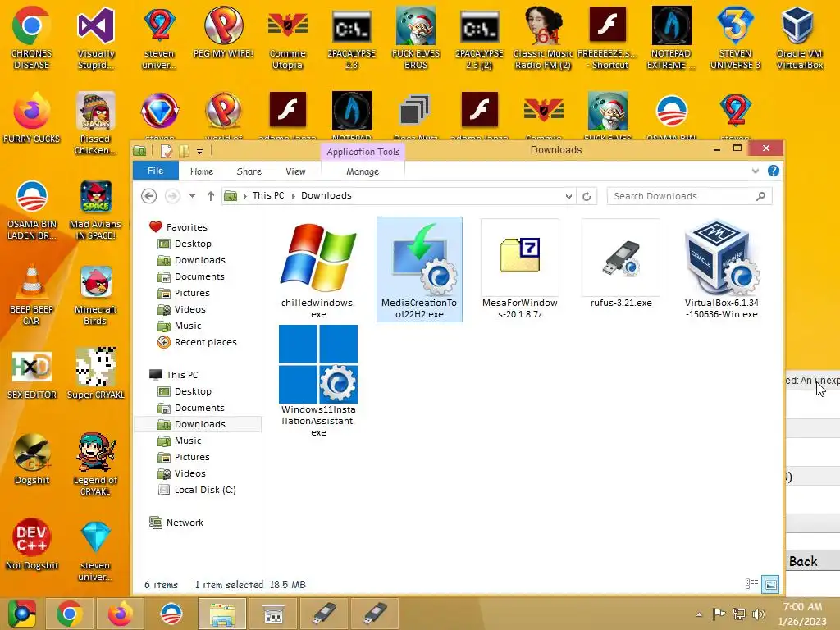Screen dimensions: 840x630
Task: Open the View ribbon tab
Action: [x=295, y=171]
